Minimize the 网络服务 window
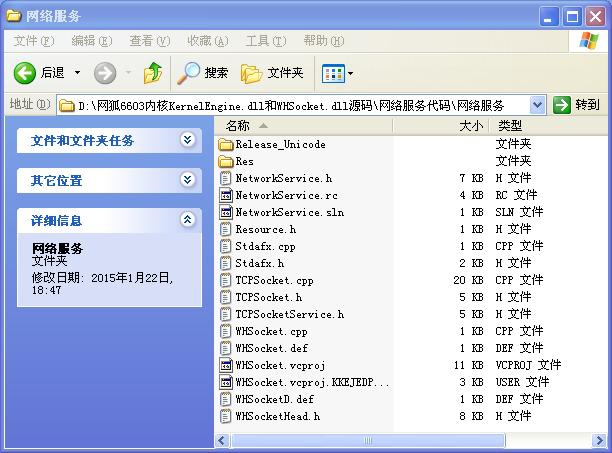 [x=548, y=17]
